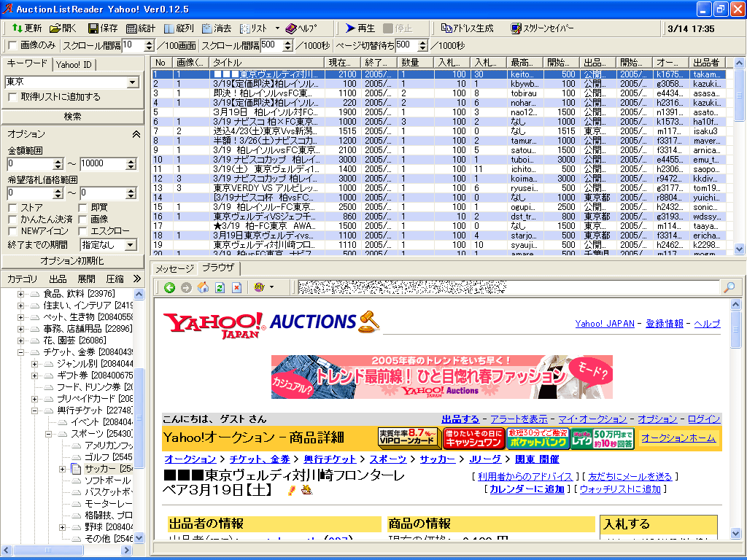Click オプション初期化 button
Image resolution: width=747 pixels, height=560 pixels.
coord(73,261)
